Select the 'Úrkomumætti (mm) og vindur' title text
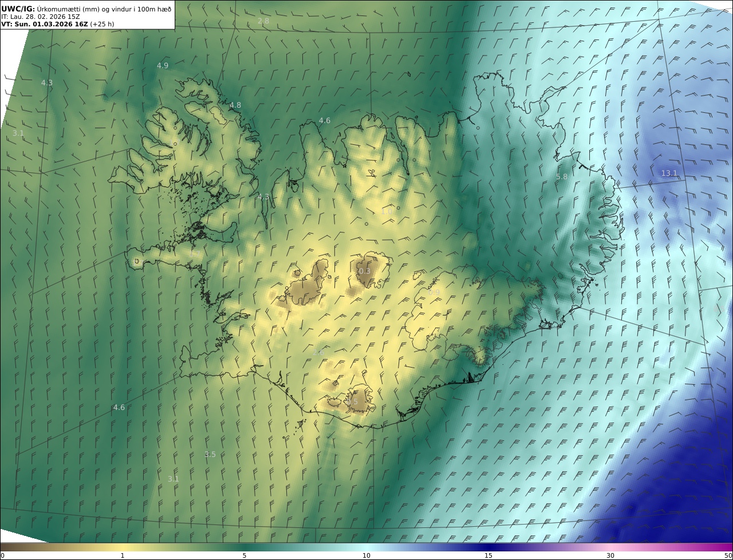 tap(86, 9)
